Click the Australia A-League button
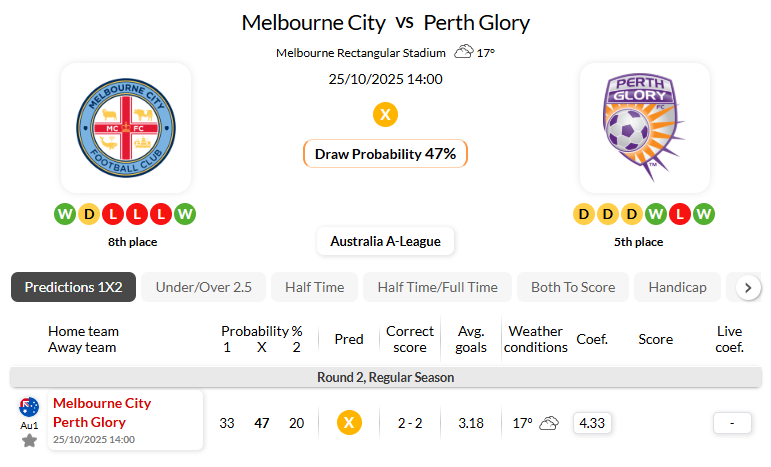 pos(385,241)
